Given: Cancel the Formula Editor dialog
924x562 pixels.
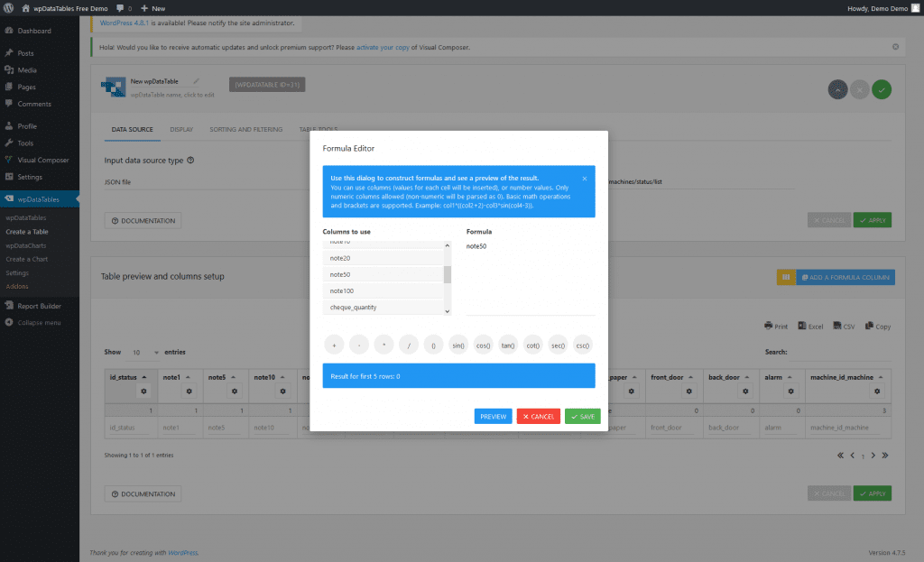Looking at the screenshot, I should click(538, 417).
